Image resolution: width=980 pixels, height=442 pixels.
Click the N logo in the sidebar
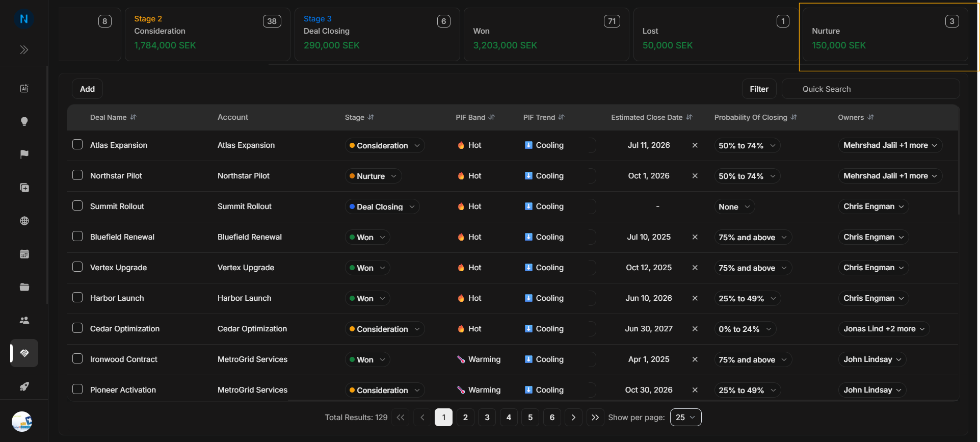tap(24, 19)
